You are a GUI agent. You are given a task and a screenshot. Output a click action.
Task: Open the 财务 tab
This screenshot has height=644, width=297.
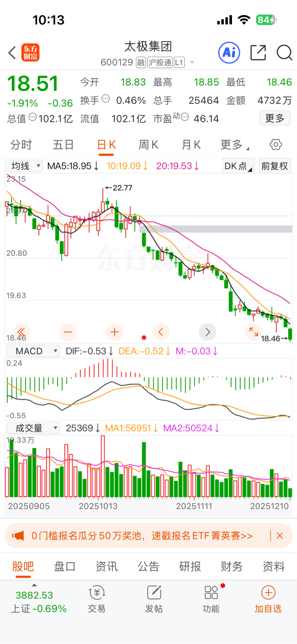232,567
